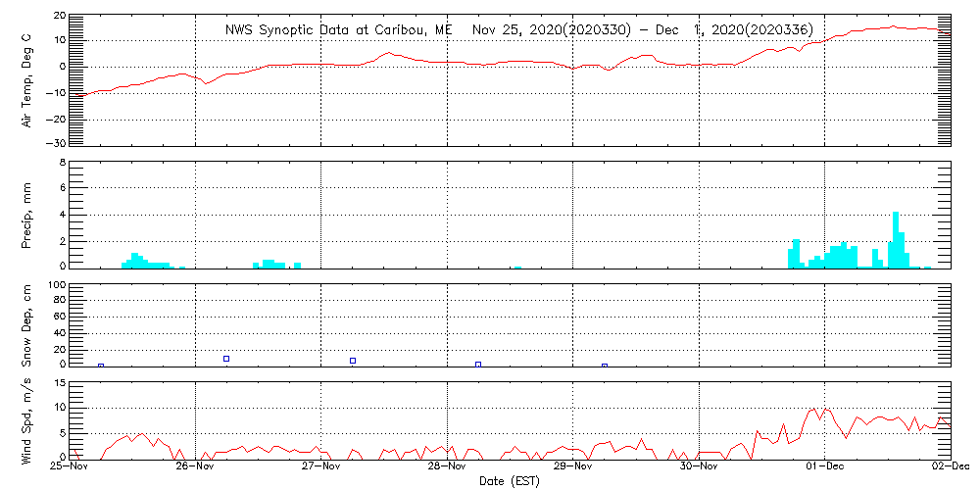The width and height of the screenshot is (980, 490).
Task: Click the small precip bar on 28-Nov
Action: [517, 268]
